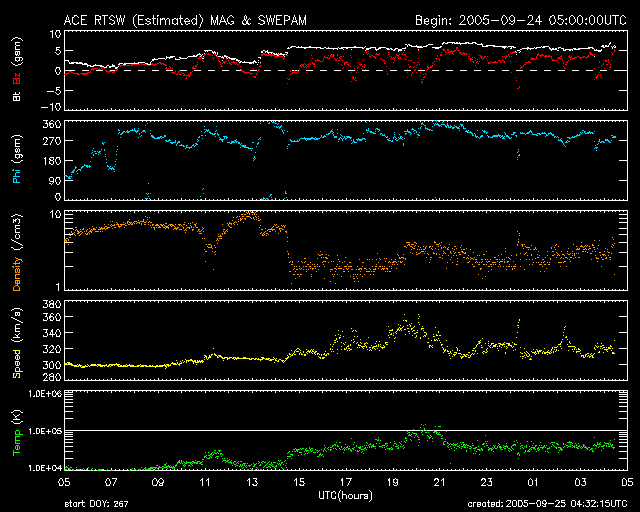Click the '300' label on the Speed axis
Image resolution: width=640 pixels, height=512 pixels.
pos(52,365)
